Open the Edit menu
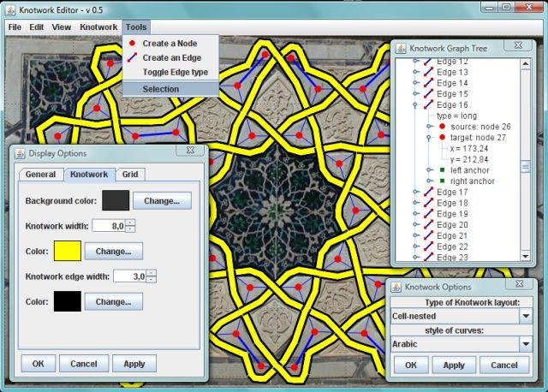The width and height of the screenshot is (548, 392). [x=36, y=27]
